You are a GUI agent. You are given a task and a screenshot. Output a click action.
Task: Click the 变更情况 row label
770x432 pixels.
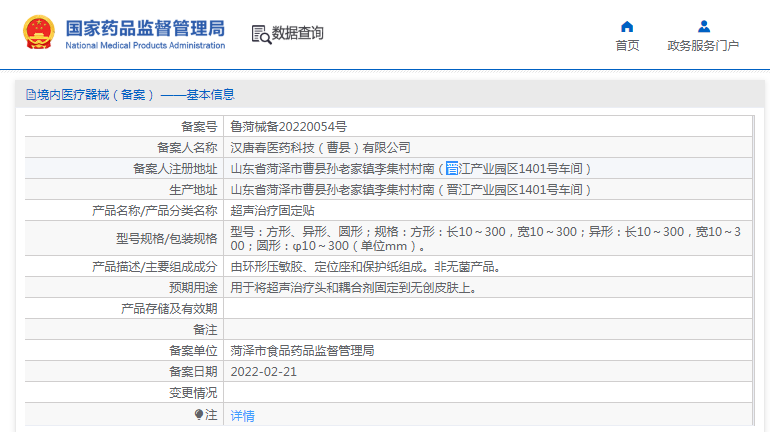coord(193,393)
